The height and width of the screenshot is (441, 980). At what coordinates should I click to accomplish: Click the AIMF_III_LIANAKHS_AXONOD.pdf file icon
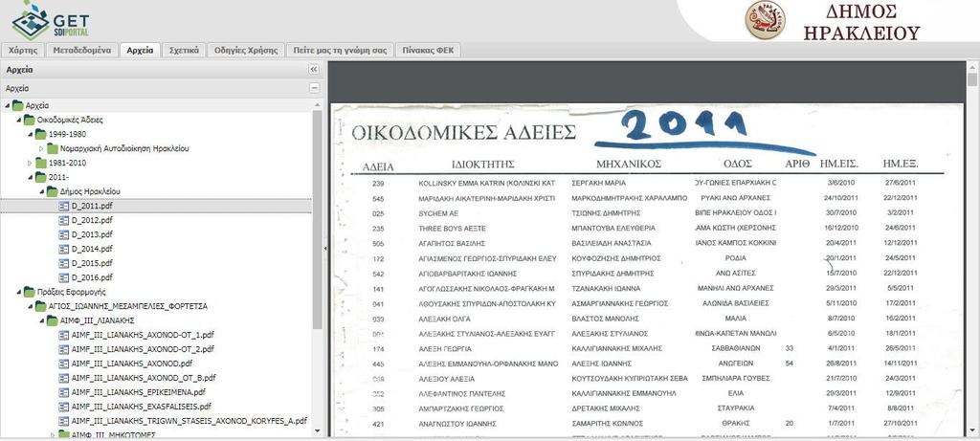pyautogui.click(x=64, y=364)
